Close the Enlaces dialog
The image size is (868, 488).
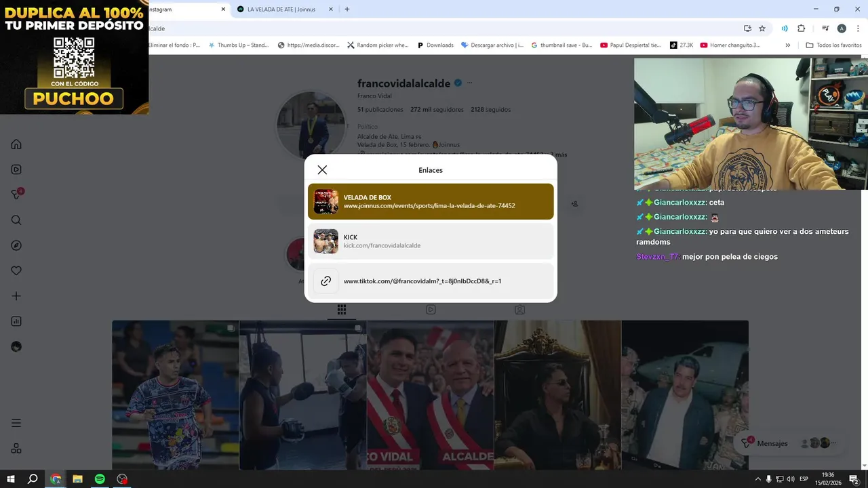click(322, 170)
